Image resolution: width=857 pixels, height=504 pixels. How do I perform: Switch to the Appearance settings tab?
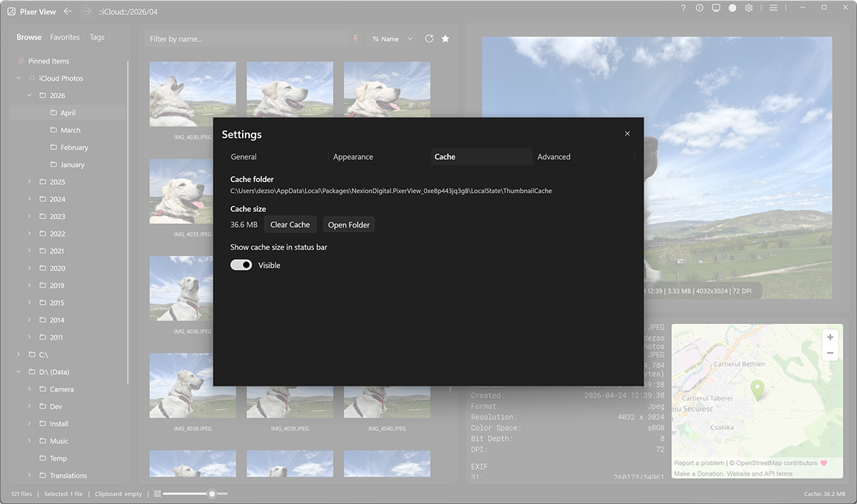[351, 156]
